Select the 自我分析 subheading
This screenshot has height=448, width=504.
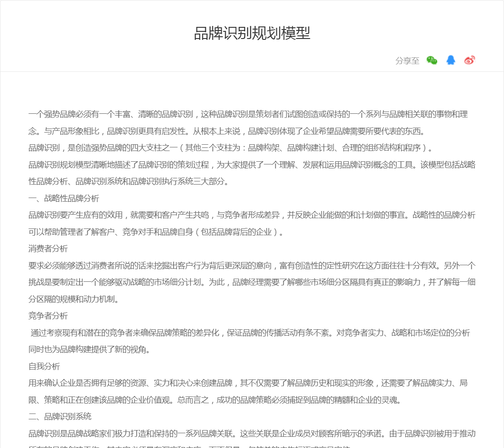coord(44,366)
